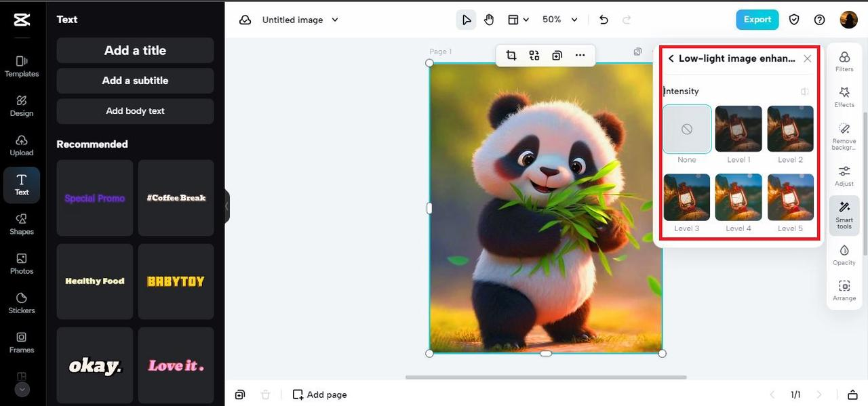The width and height of the screenshot is (868, 406).
Task: Close the Low-light image enhancer panel
Action: [807, 59]
